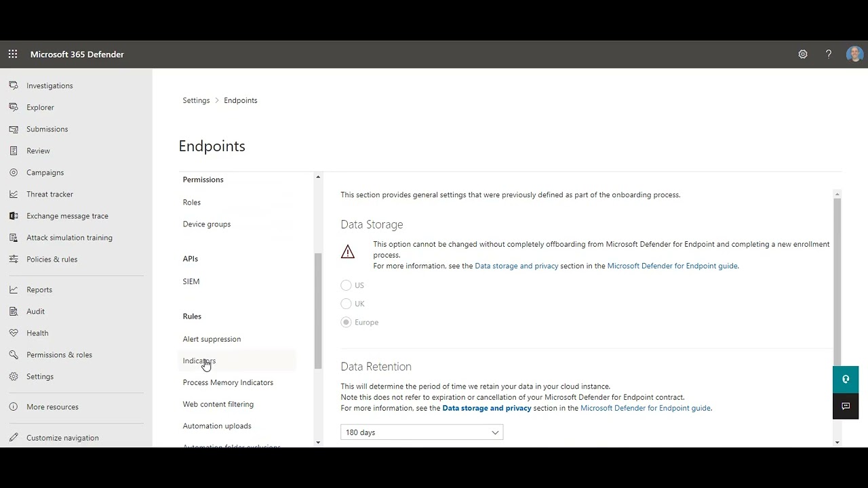
Task: Open Microsoft Defender for Endpoint guide link under Data Retention
Action: (x=646, y=408)
